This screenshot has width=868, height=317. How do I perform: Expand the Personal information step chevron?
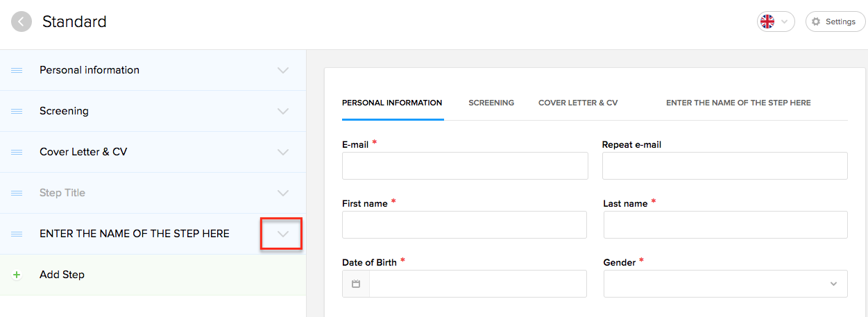282,70
